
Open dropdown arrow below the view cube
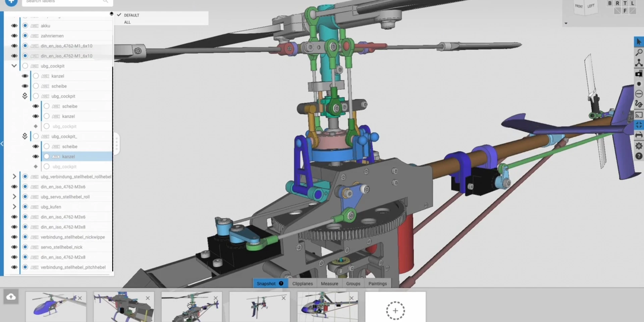click(x=566, y=23)
